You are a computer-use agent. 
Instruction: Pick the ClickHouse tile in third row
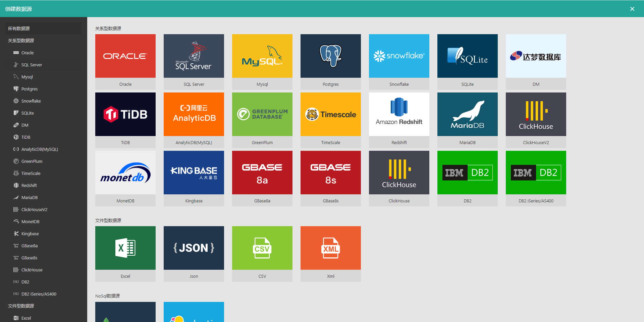(x=399, y=178)
